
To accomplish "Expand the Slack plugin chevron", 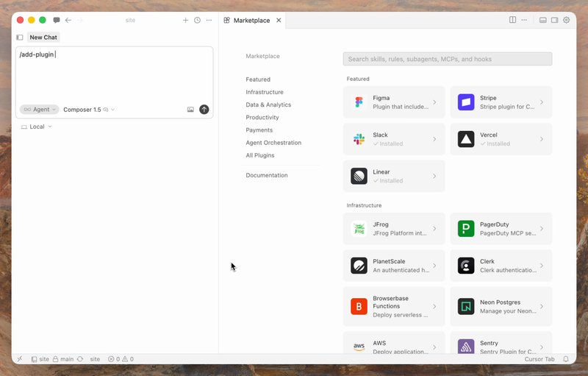I will (x=434, y=139).
